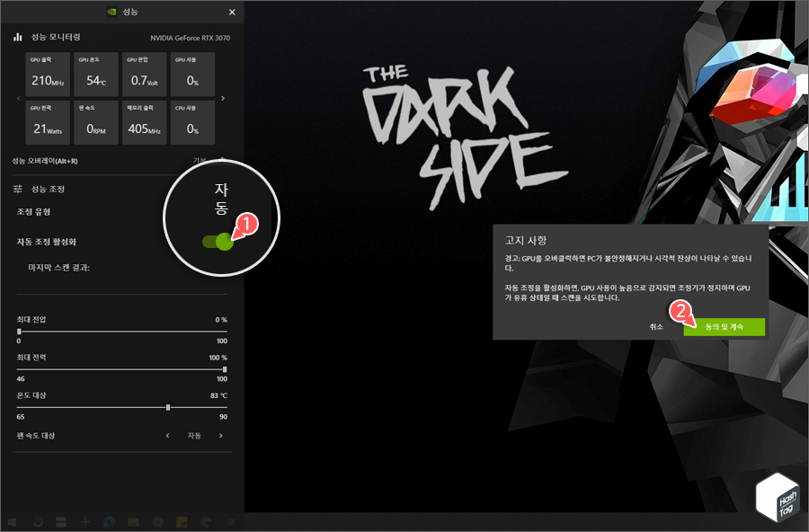Show previous monitoring tiles with the left arrow
This screenshot has width=809, height=532.
[x=19, y=98]
